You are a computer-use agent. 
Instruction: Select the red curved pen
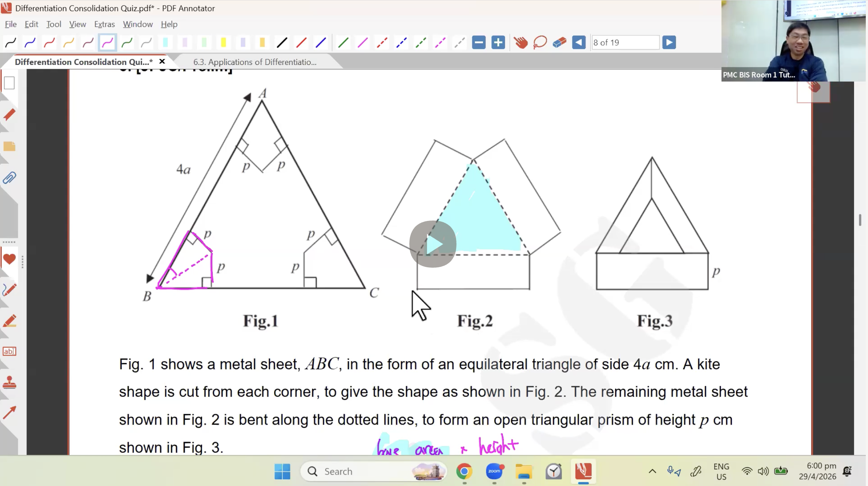49,43
